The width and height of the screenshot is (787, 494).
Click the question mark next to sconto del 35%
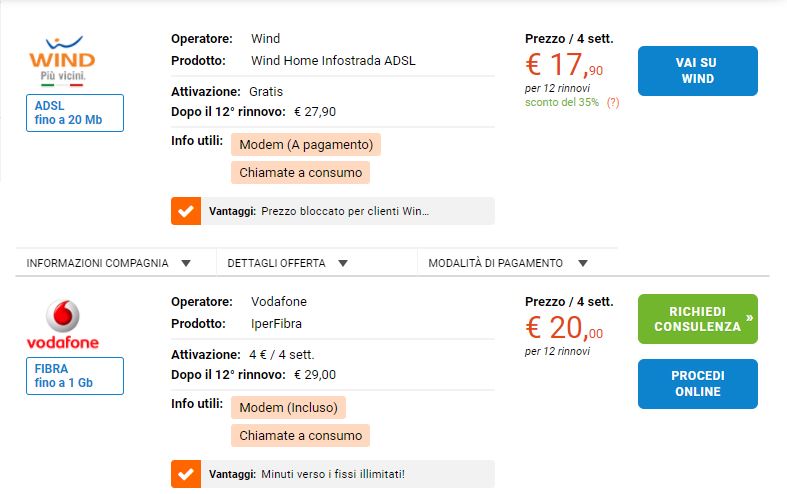(613, 102)
